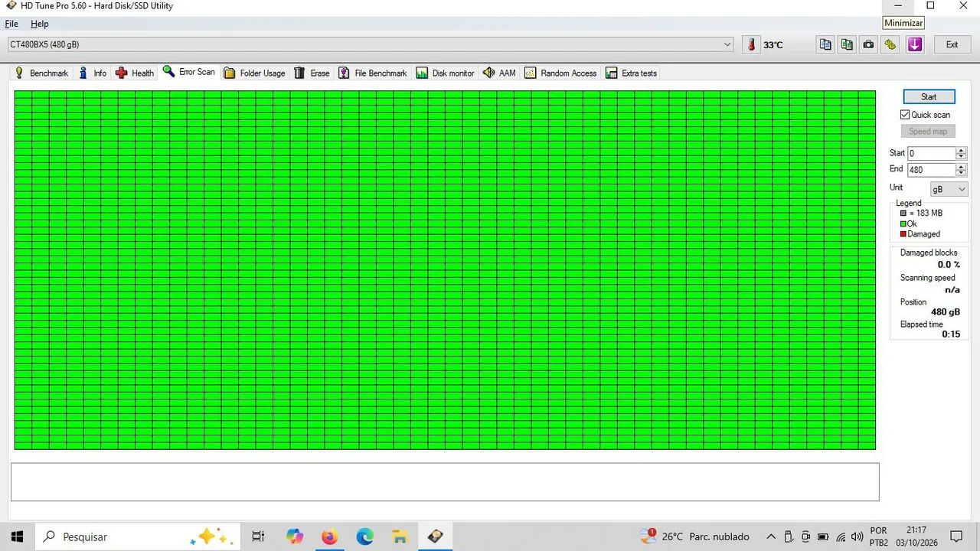Open options via the yellow tools icon

pyautogui.click(x=890, y=44)
